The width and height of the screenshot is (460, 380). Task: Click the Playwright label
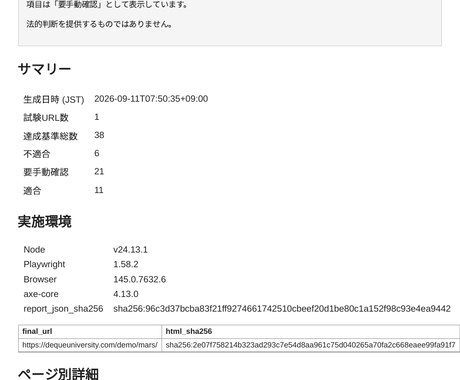(44, 264)
